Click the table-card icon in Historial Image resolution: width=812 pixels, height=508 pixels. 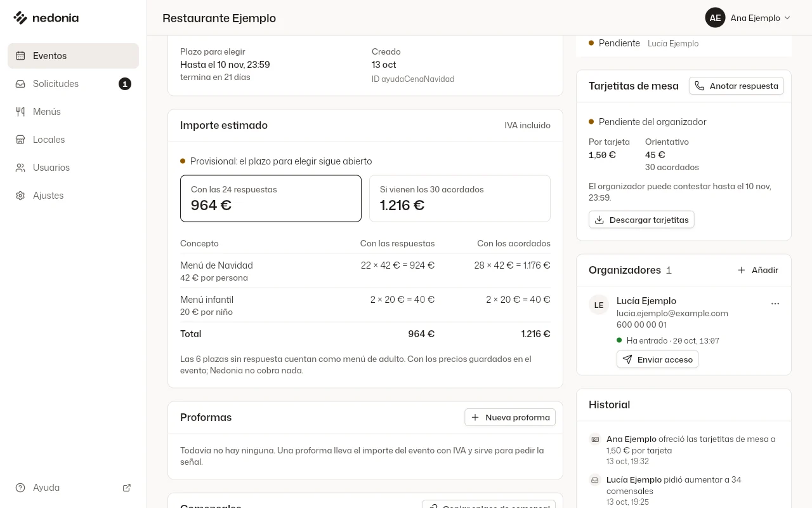point(595,439)
